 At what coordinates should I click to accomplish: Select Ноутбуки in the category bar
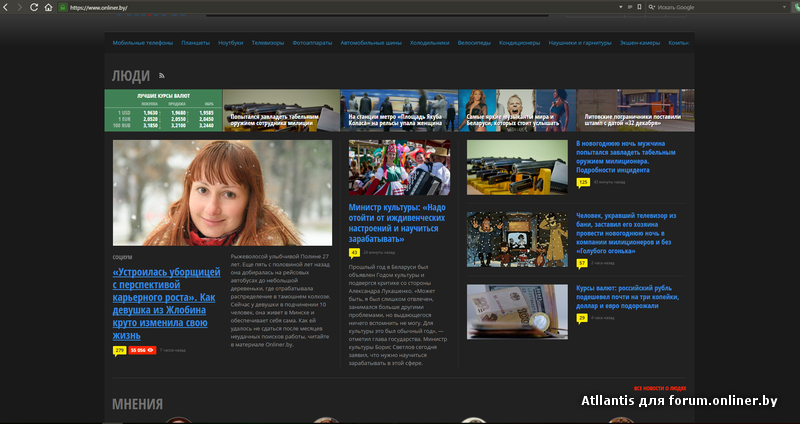231,43
